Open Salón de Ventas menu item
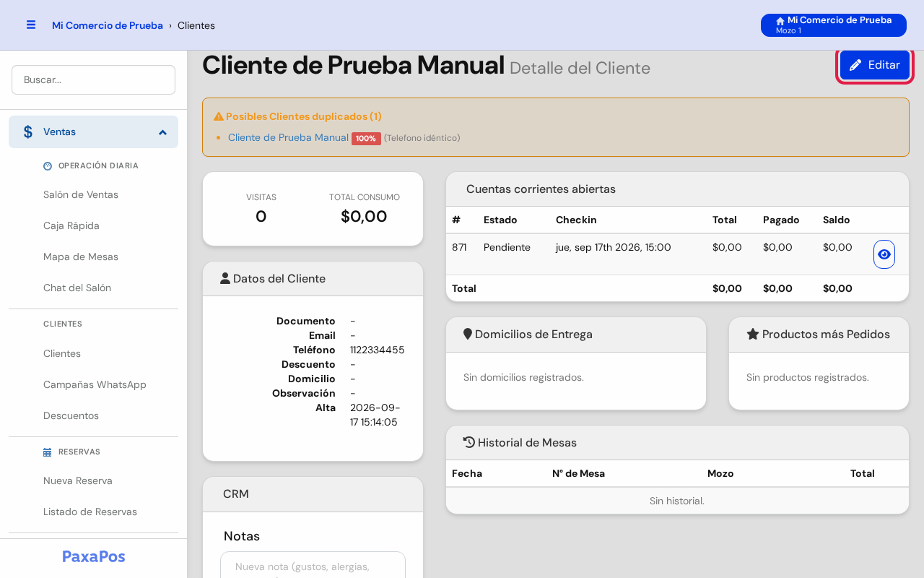 [81, 194]
